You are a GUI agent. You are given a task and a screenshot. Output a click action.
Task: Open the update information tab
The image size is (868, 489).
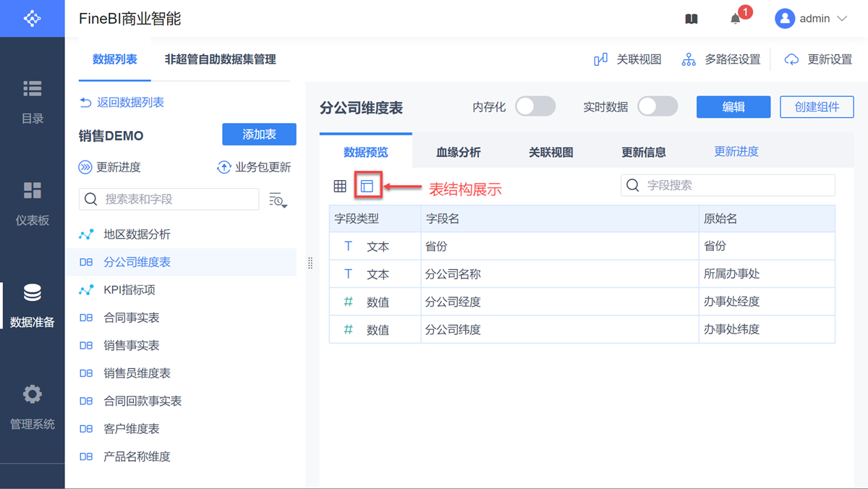click(x=643, y=153)
